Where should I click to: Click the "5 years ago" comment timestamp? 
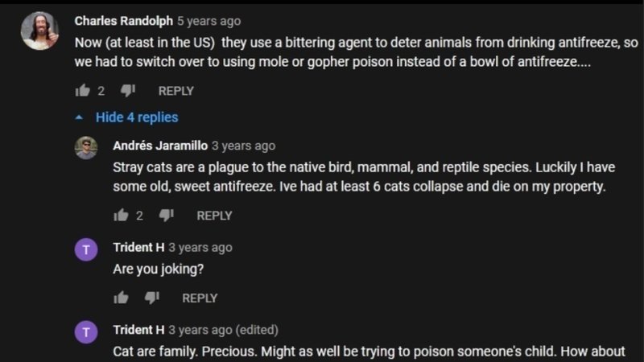[x=208, y=21]
